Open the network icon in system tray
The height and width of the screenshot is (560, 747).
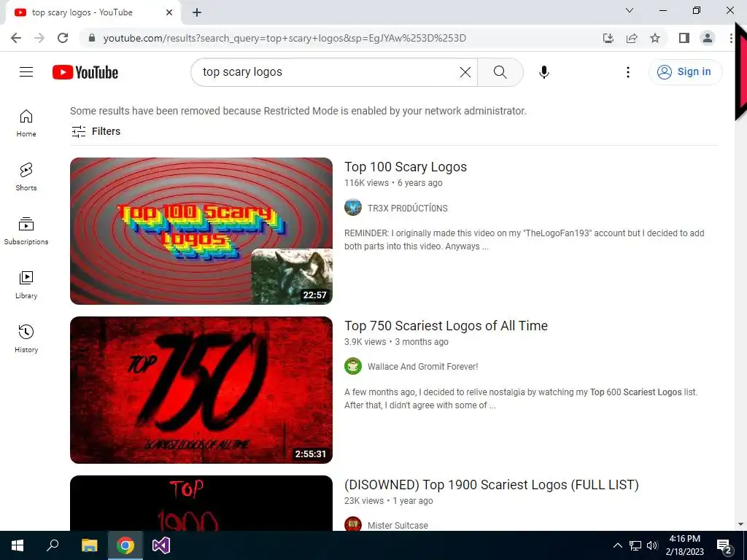tap(635, 545)
